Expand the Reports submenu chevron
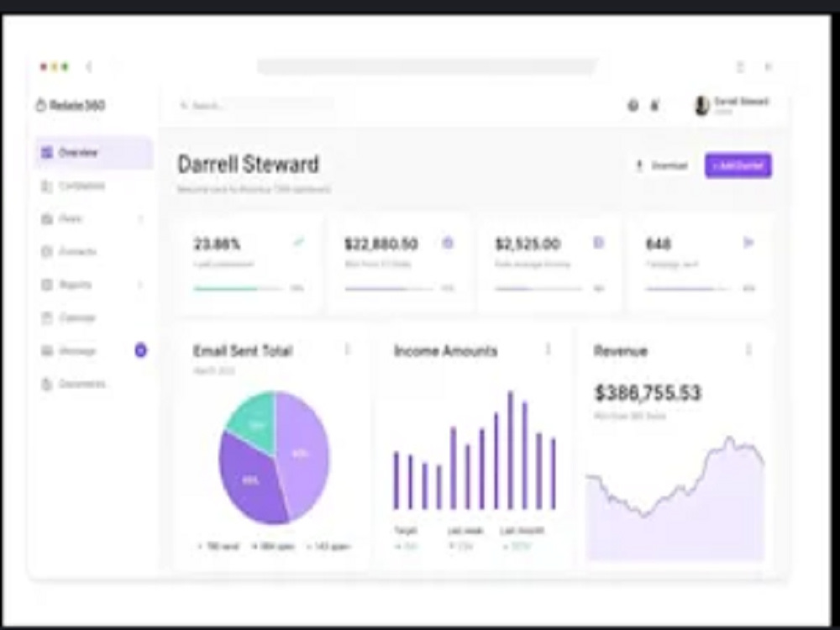Viewport: 840px width, 630px height. [x=140, y=285]
